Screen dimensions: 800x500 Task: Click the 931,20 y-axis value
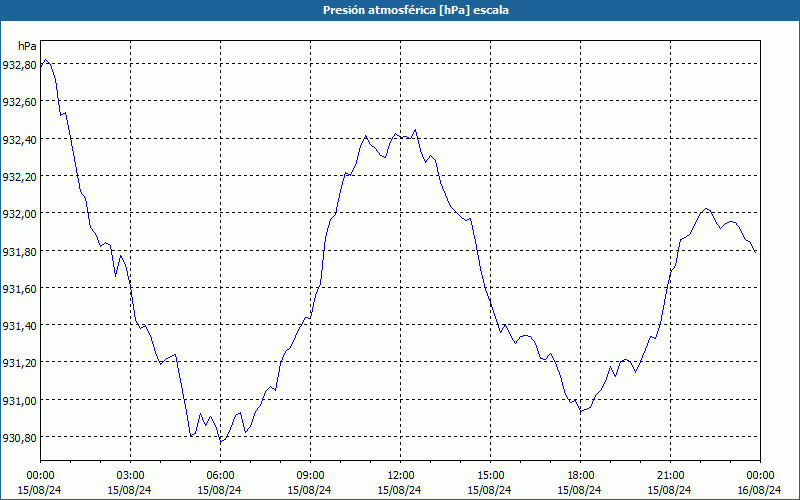coord(19,363)
